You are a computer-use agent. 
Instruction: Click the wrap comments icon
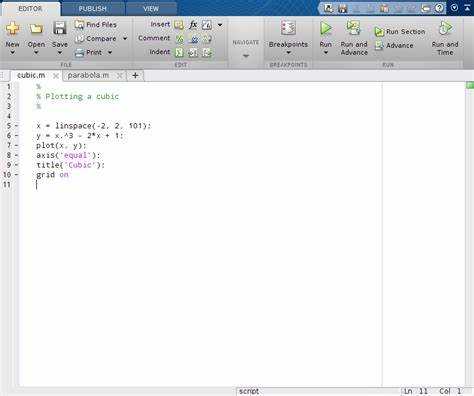(207, 39)
